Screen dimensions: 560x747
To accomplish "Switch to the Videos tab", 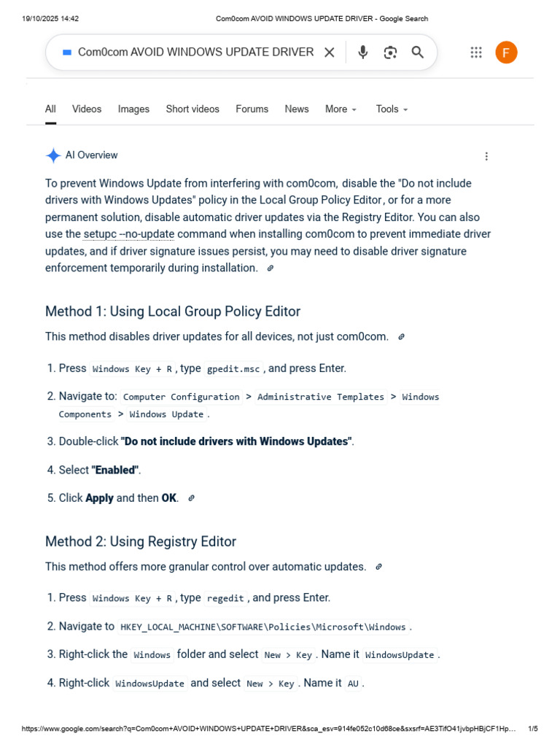I will (x=87, y=109).
